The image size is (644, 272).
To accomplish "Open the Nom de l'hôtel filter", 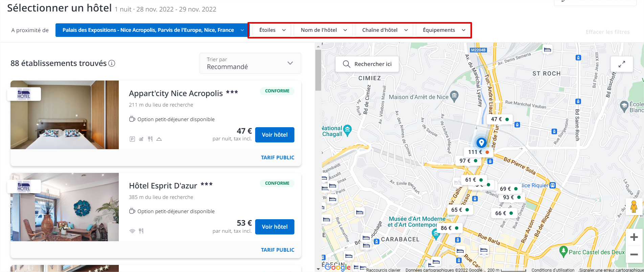I will (x=324, y=30).
